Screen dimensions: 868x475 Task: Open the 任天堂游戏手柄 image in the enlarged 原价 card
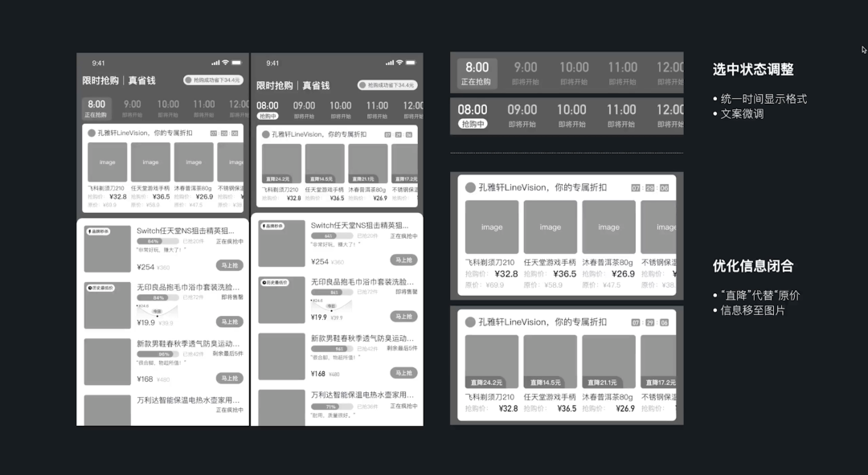tap(551, 227)
